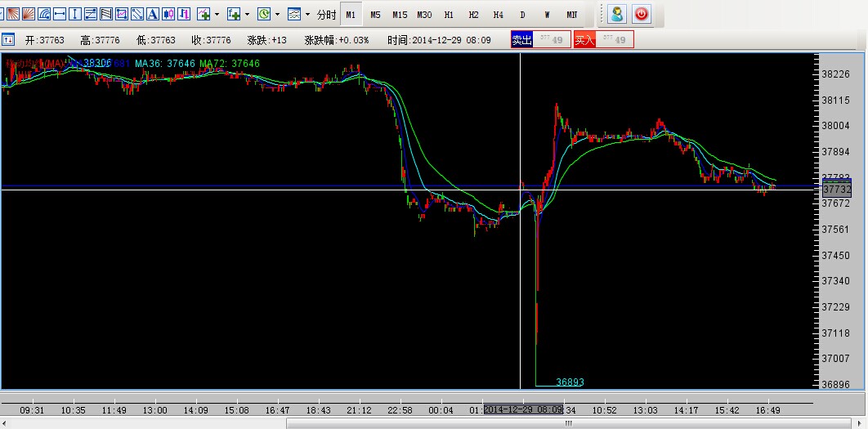Click the low price 低:37763 text
Image resolution: width=868 pixels, height=429 pixels.
pyautogui.click(x=155, y=40)
